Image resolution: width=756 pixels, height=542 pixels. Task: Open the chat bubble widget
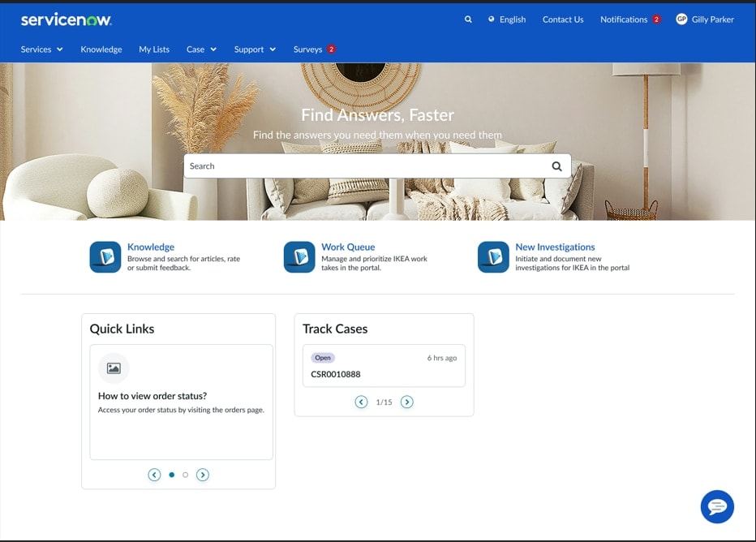(x=717, y=507)
